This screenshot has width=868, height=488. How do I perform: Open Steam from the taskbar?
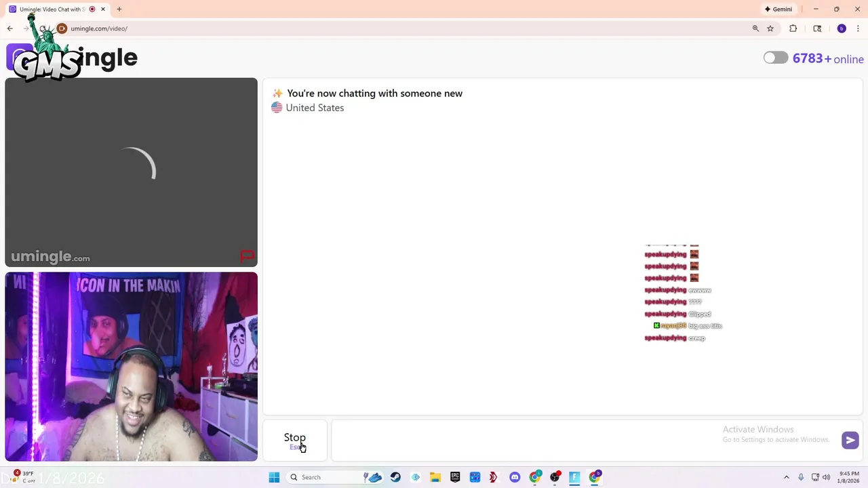tap(395, 477)
